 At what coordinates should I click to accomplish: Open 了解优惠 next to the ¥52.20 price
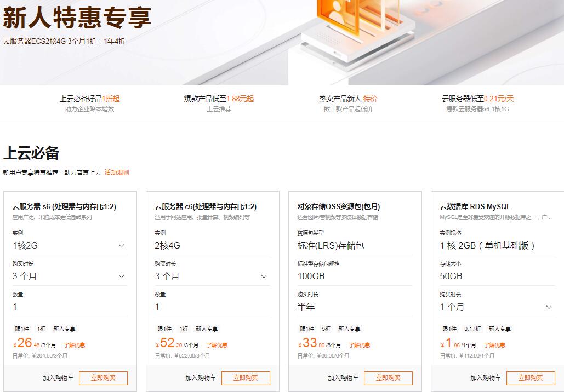click(217, 345)
